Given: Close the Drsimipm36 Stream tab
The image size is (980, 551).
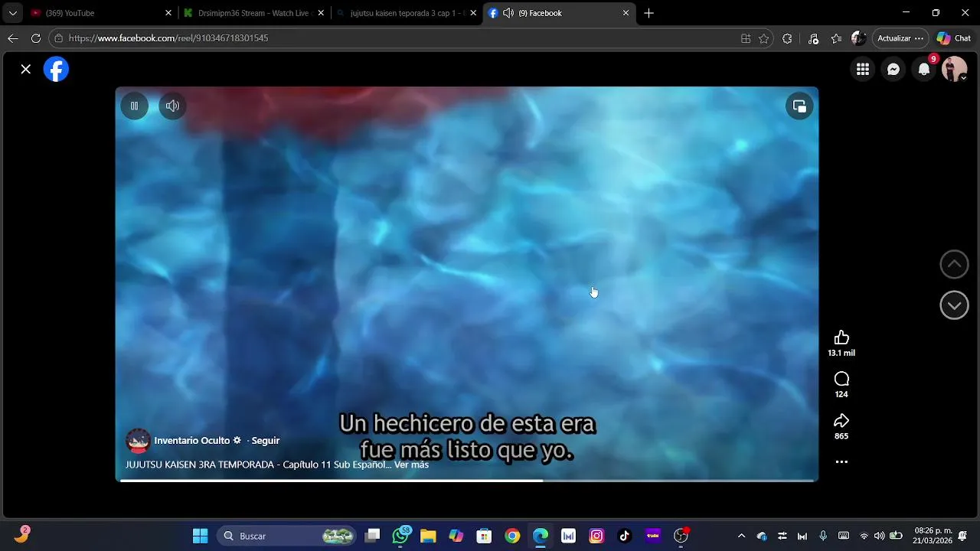Looking at the screenshot, I should click(321, 13).
